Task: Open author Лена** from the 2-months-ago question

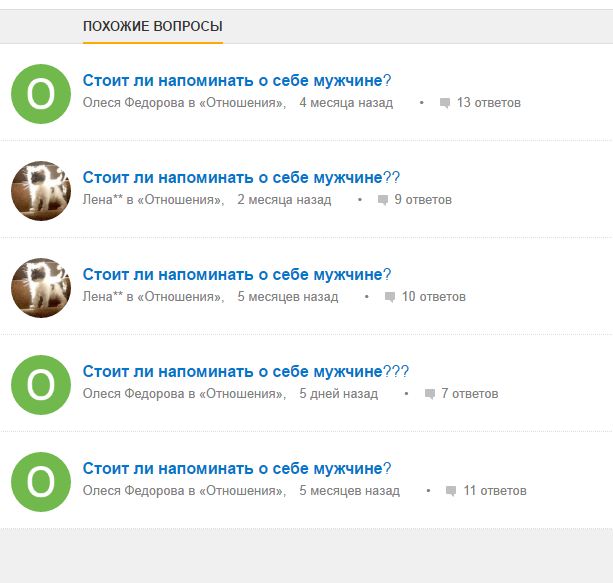Action: 102,200
